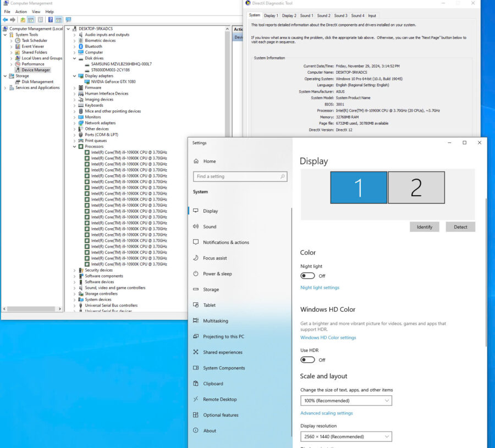This screenshot has width=495, height=448.
Task: Enable the Use HDR switch
Action: coord(307,360)
